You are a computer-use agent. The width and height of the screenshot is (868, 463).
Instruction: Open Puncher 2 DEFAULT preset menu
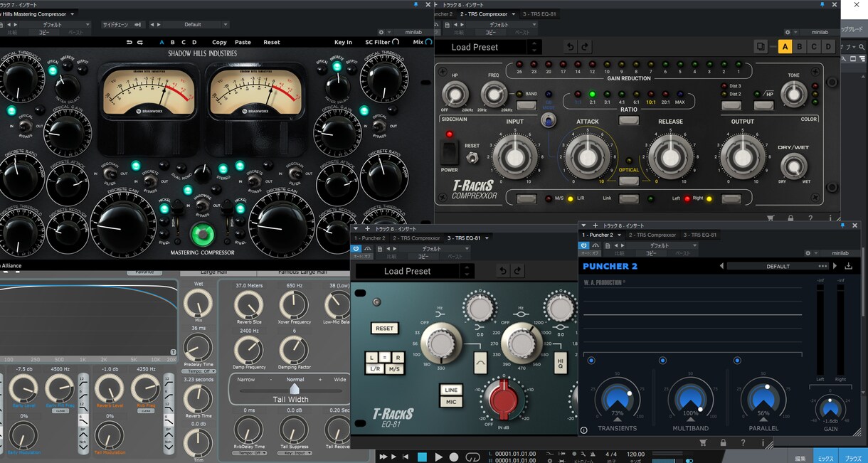pyautogui.click(x=778, y=266)
